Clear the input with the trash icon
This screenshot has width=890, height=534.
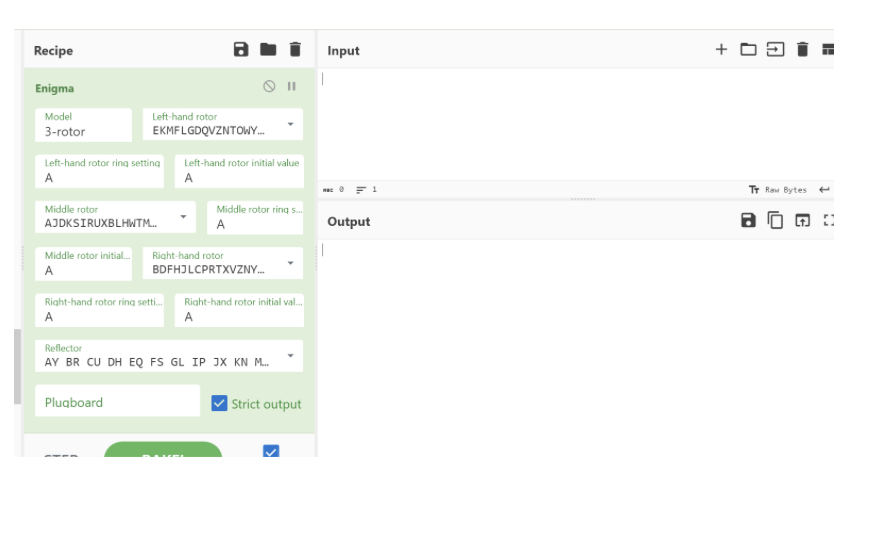pos(802,49)
